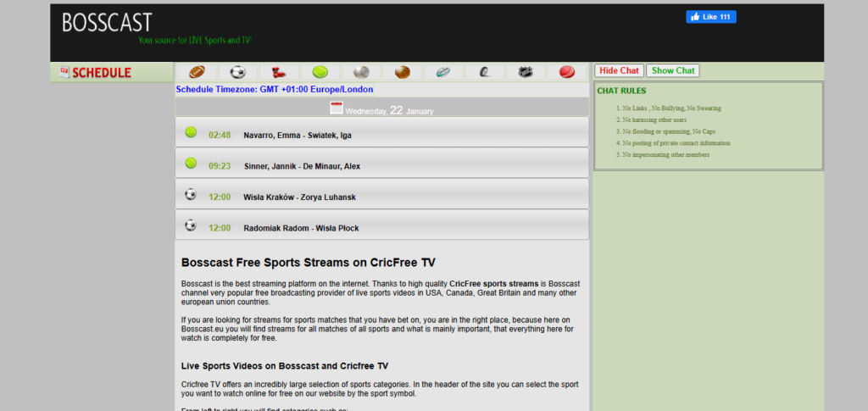Click tennis ball icon on Navarro-Swiatek row

click(191, 132)
